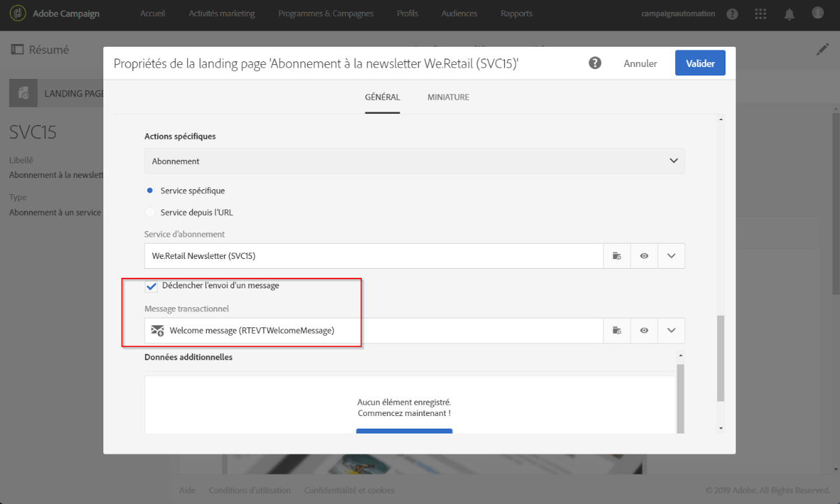Viewport: 840px width, 504px height.
Task: Click the dialog help question mark icon
Action: tap(595, 63)
